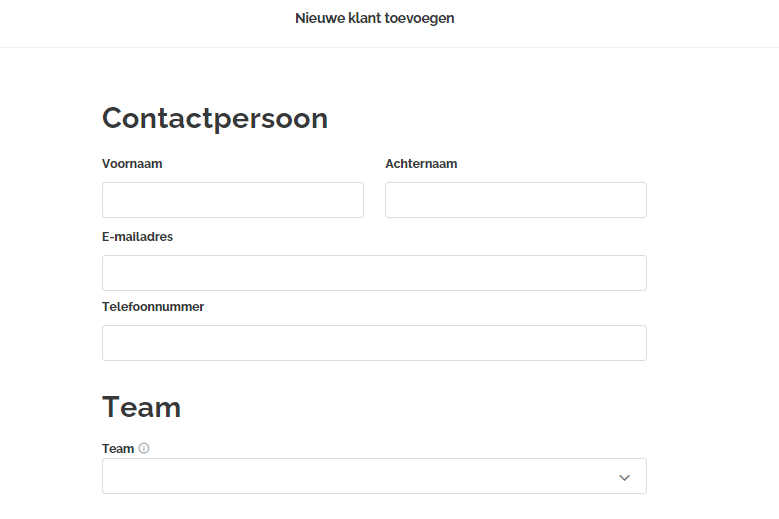Select the Telefoonnummer input field
This screenshot has height=519, width=779.
point(374,343)
